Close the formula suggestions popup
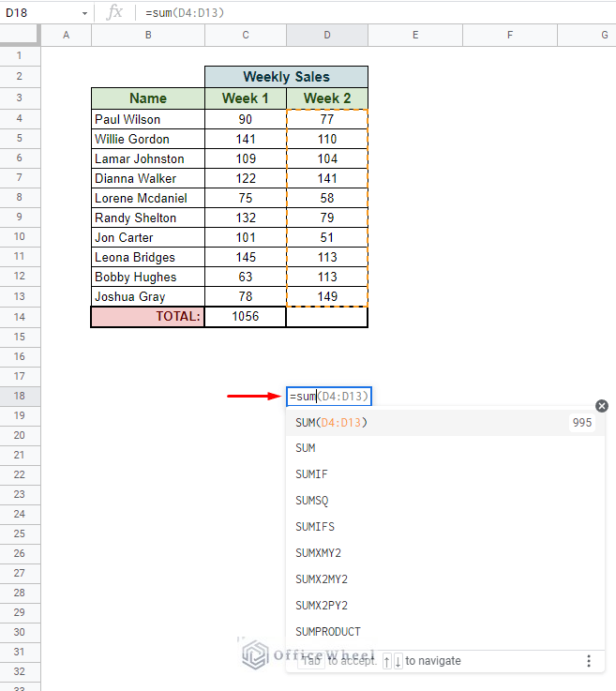This screenshot has width=616, height=691. click(x=601, y=406)
